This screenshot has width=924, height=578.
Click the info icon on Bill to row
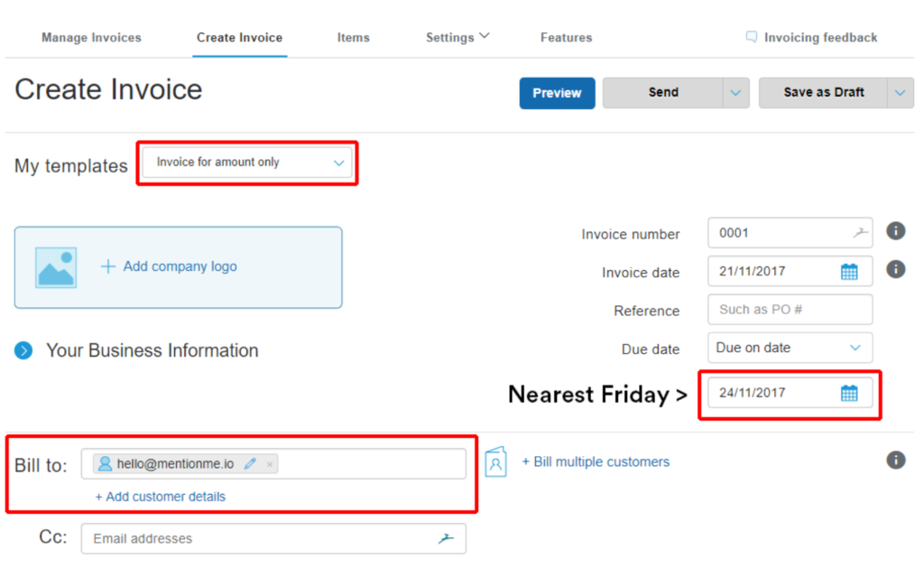click(x=896, y=460)
